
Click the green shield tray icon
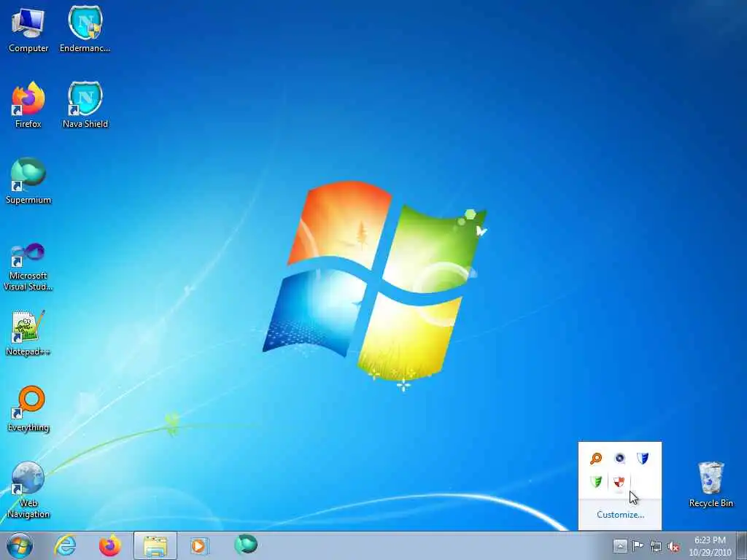pyautogui.click(x=596, y=481)
